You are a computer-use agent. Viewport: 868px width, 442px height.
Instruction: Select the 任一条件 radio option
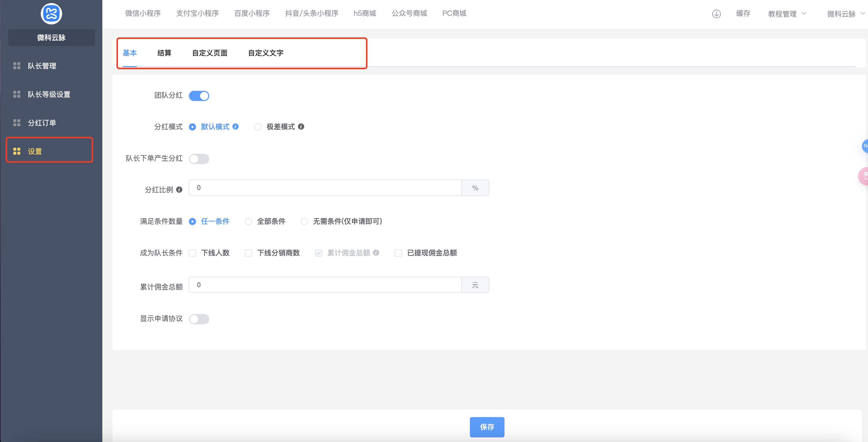click(192, 222)
